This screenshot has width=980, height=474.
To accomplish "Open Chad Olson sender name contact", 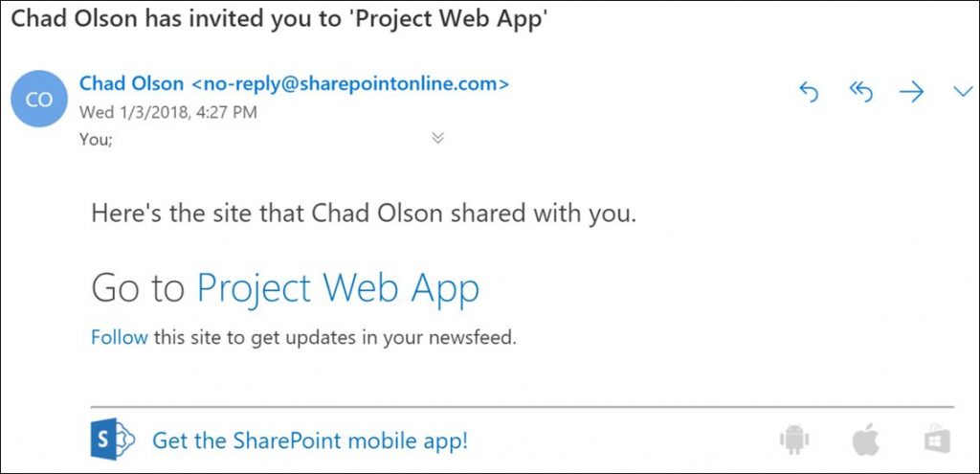I will tap(131, 84).
